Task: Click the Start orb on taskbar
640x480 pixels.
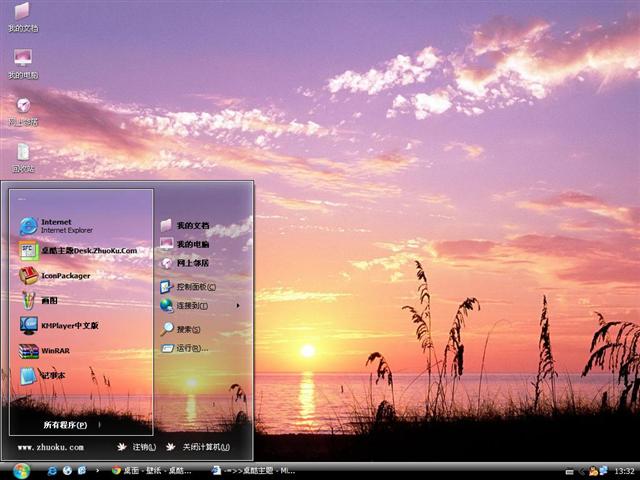Action: tap(21, 470)
